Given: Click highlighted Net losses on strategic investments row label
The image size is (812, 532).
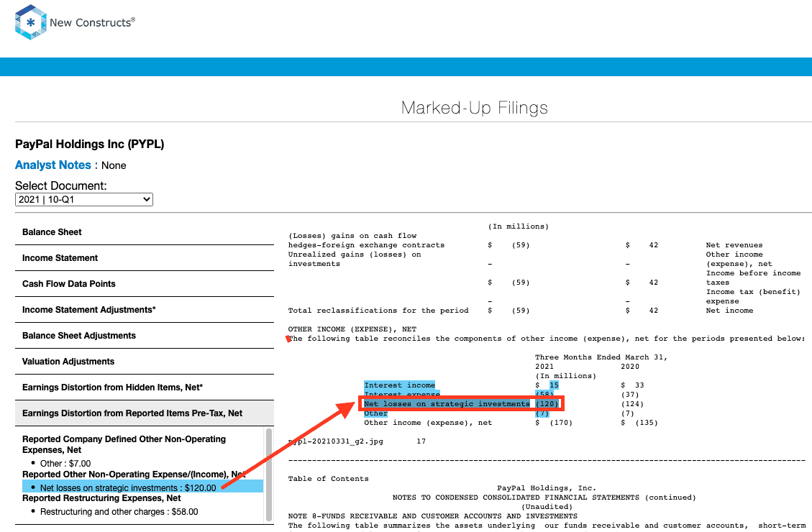Looking at the screenshot, I should coord(447,403).
